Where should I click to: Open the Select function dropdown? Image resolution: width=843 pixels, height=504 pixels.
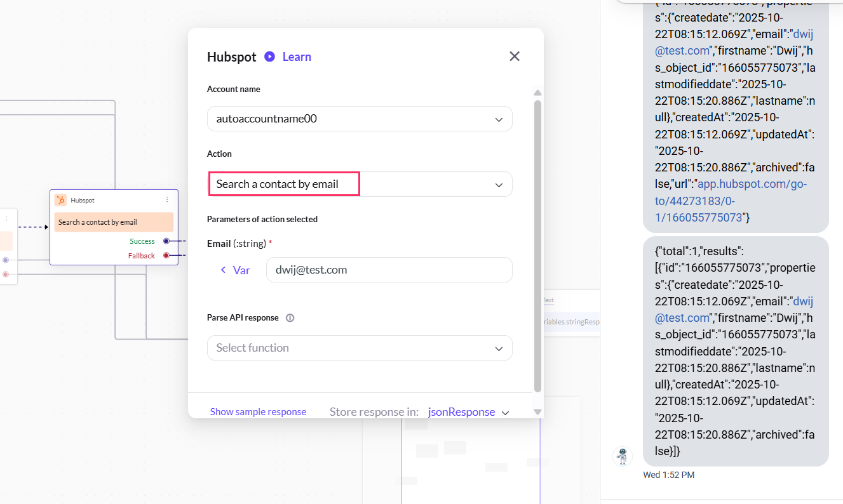(499, 348)
